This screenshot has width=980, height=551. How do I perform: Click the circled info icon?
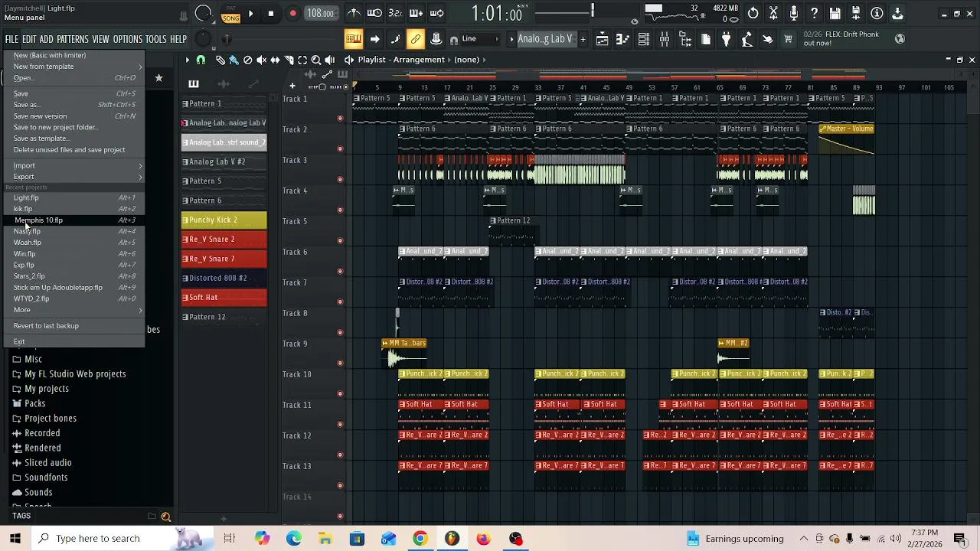click(877, 13)
